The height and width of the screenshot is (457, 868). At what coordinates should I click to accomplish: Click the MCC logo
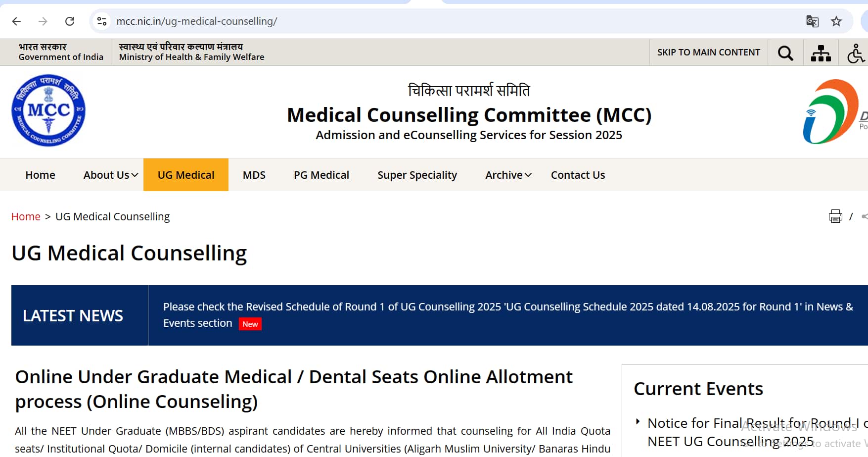pos(48,110)
